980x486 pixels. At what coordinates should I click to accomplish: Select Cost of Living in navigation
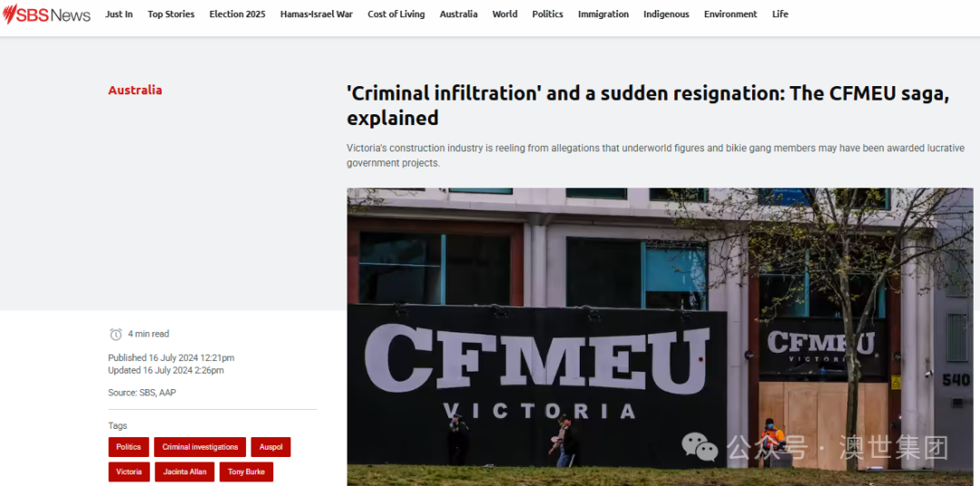point(396,14)
